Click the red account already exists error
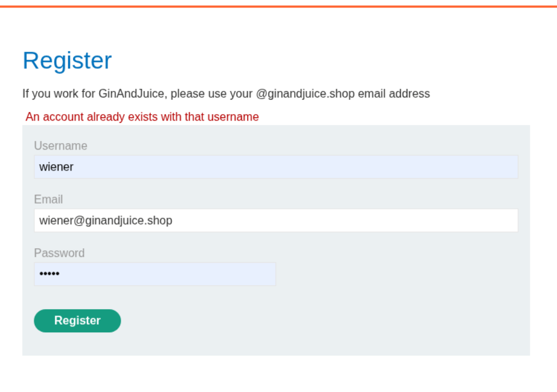Screen dimensions: 557x392 pyautogui.click(x=142, y=117)
